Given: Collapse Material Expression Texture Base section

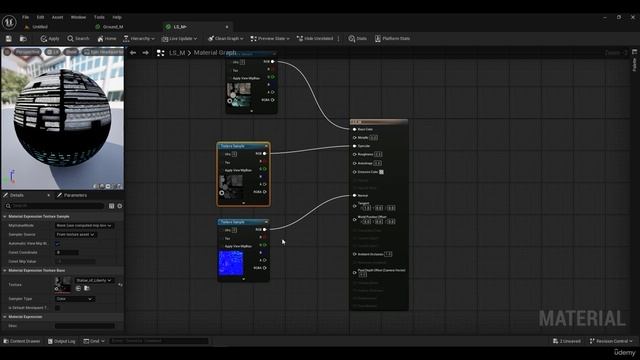Looking at the screenshot, I should 4,270.
